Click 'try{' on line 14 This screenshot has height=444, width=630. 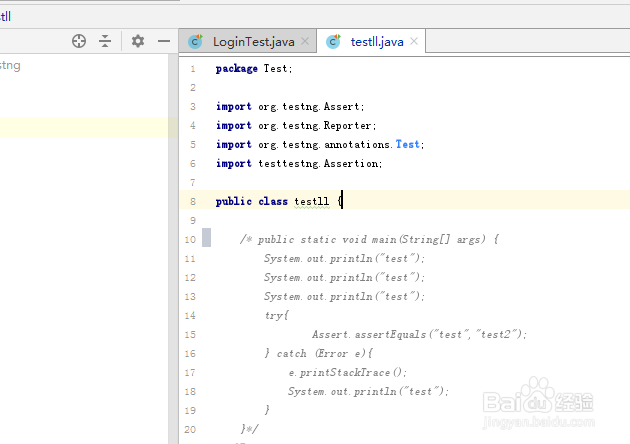point(276,315)
